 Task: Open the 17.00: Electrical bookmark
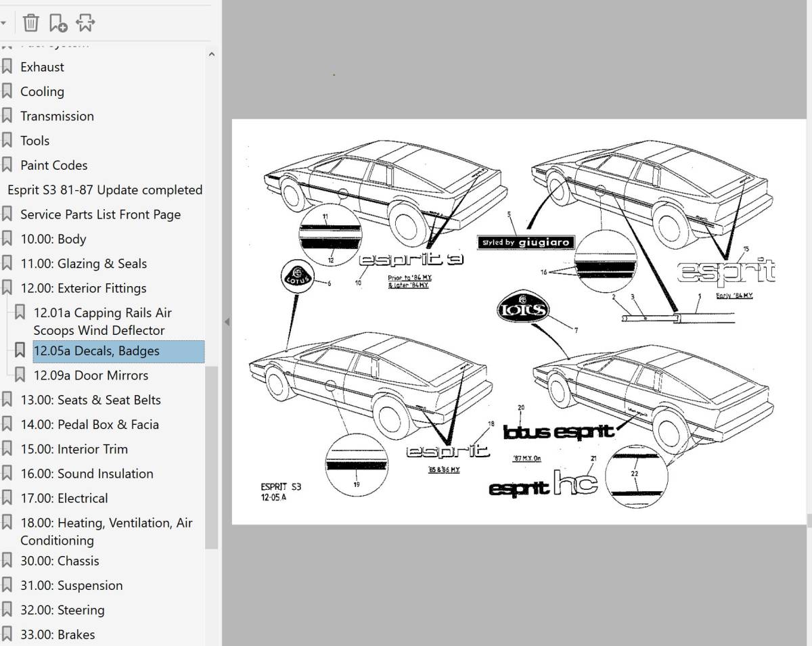point(64,499)
